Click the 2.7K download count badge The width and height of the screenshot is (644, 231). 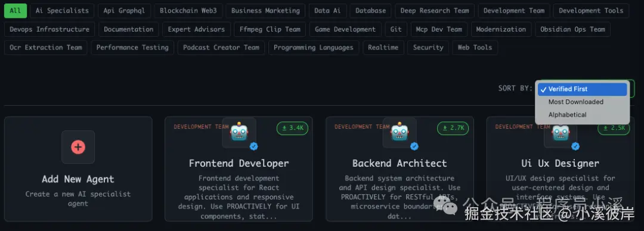coord(453,128)
